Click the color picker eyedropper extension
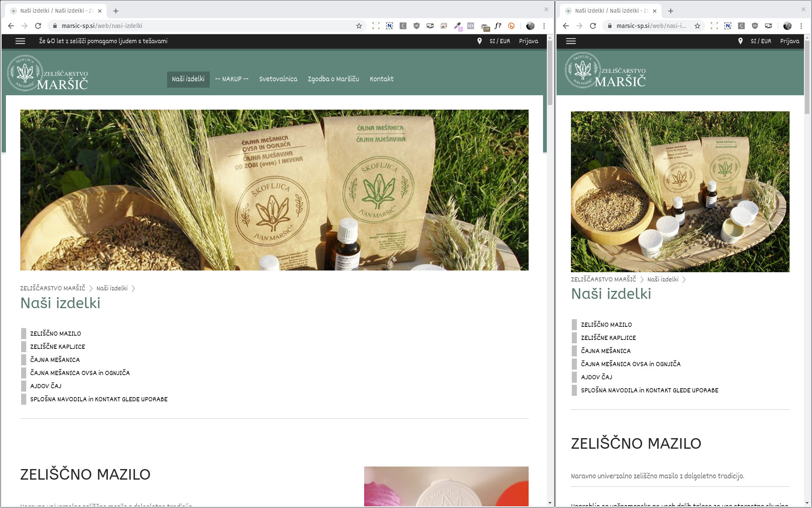This screenshot has height=508, width=812. (457, 26)
